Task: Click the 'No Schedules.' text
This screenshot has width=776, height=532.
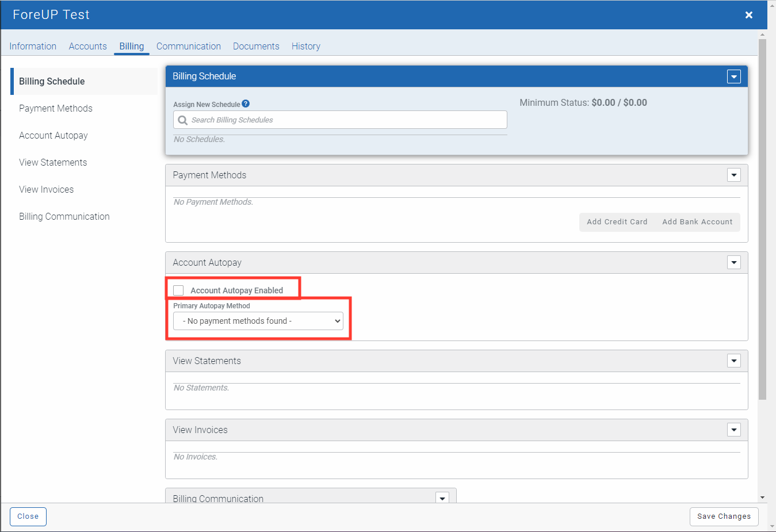Action: 199,139
